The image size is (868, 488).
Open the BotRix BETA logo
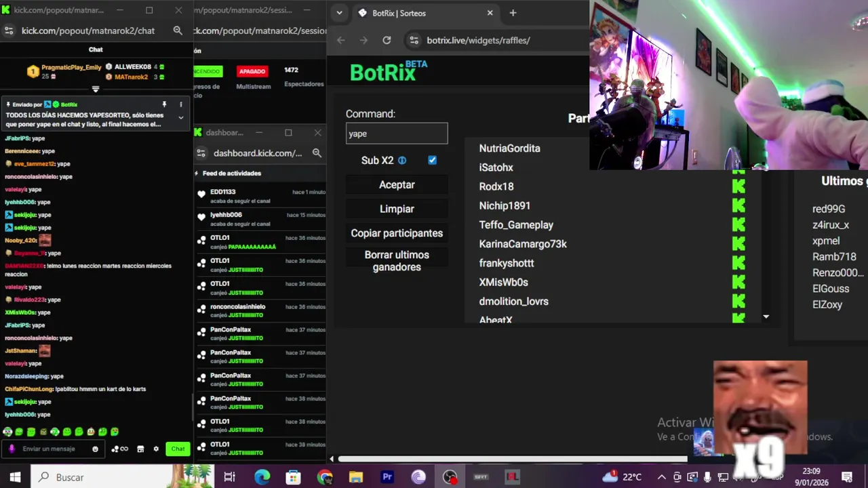389,71
